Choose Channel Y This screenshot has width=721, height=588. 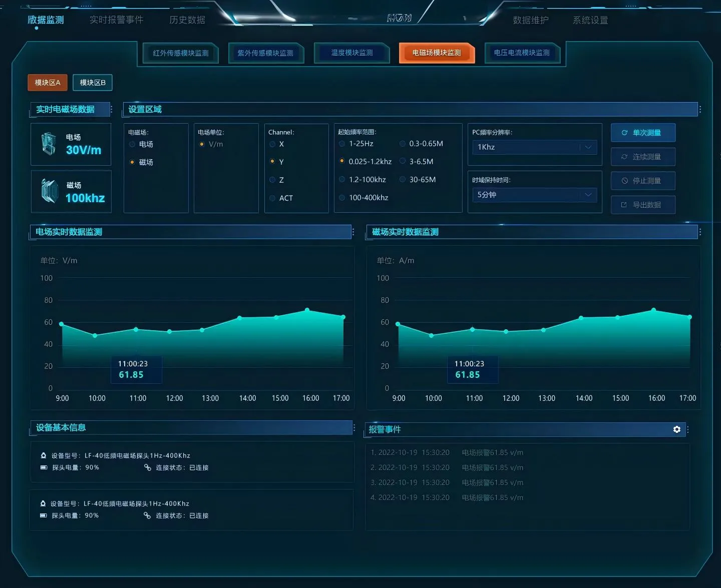tap(272, 162)
